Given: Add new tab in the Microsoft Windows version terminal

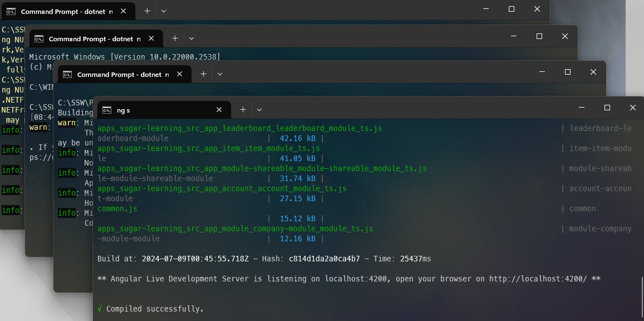Looking at the screenshot, I should pyautogui.click(x=175, y=38).
